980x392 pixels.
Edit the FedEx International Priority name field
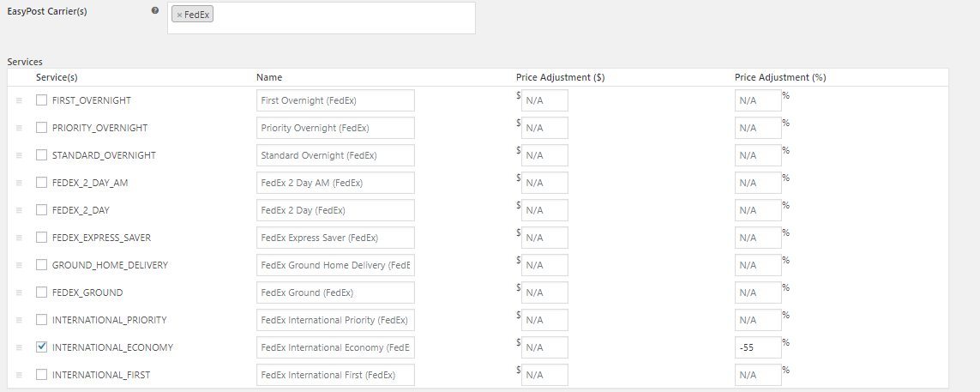tap(335, 320)
